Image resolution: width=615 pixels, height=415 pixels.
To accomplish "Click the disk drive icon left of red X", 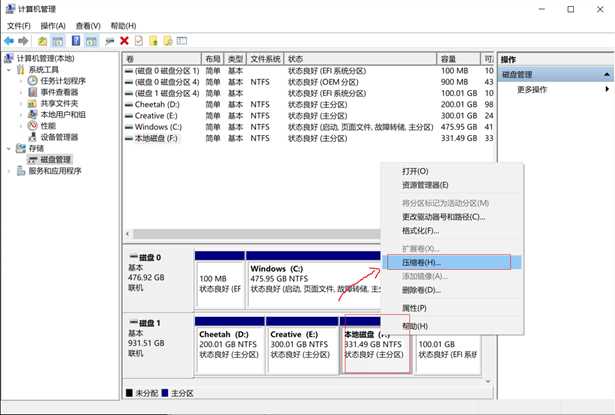I will [110, 41].
